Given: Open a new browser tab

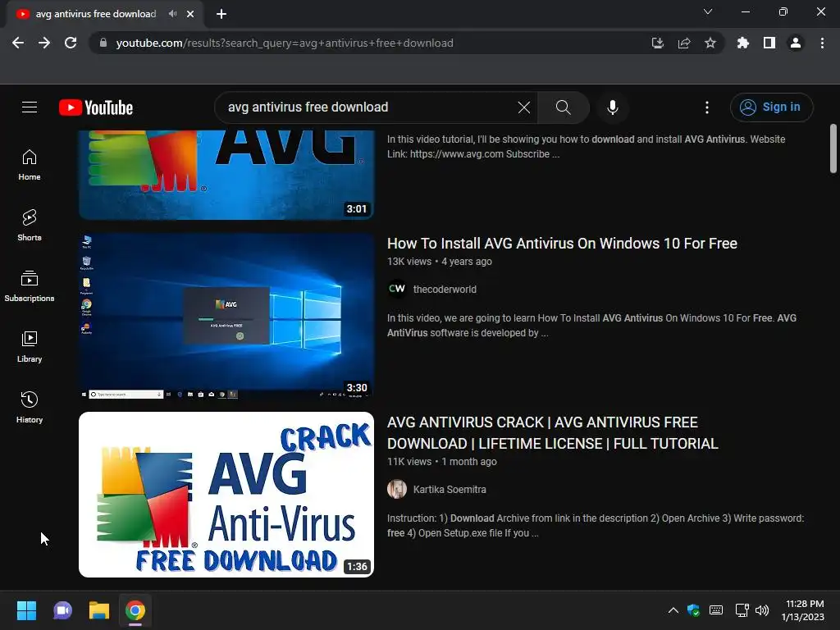Looking at the screenshot, I should pos(221,14).
